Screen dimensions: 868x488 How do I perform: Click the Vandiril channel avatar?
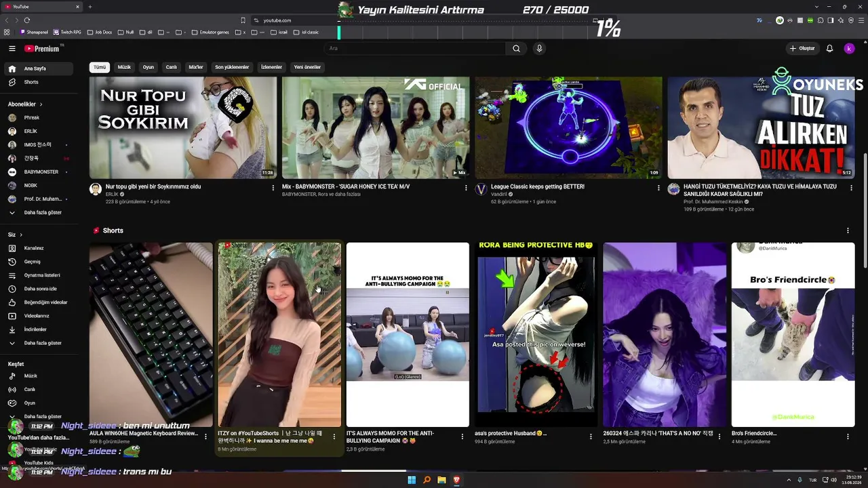tap(481, 189)
